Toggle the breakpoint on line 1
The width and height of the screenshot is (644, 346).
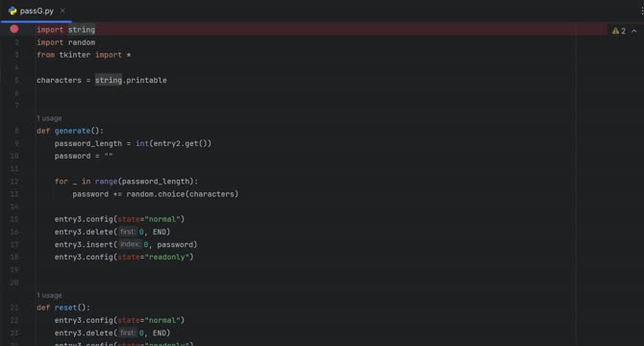tap(14, 29)
